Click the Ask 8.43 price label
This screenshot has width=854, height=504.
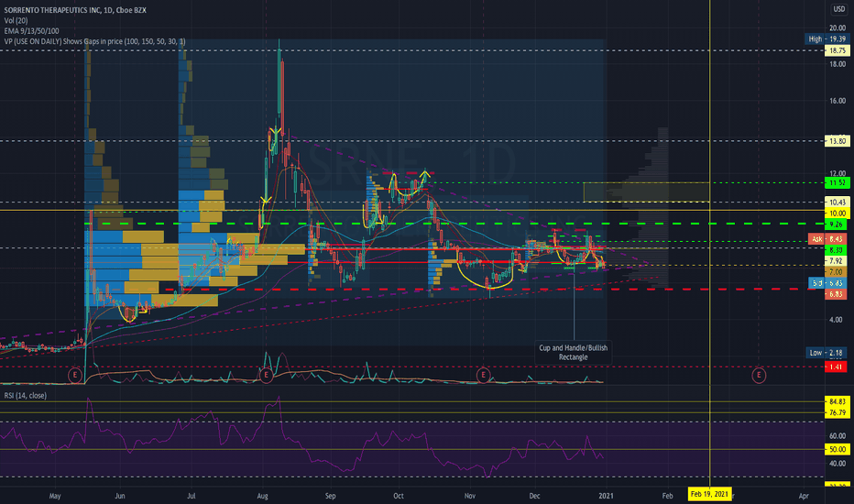click(x=827, y=238)
